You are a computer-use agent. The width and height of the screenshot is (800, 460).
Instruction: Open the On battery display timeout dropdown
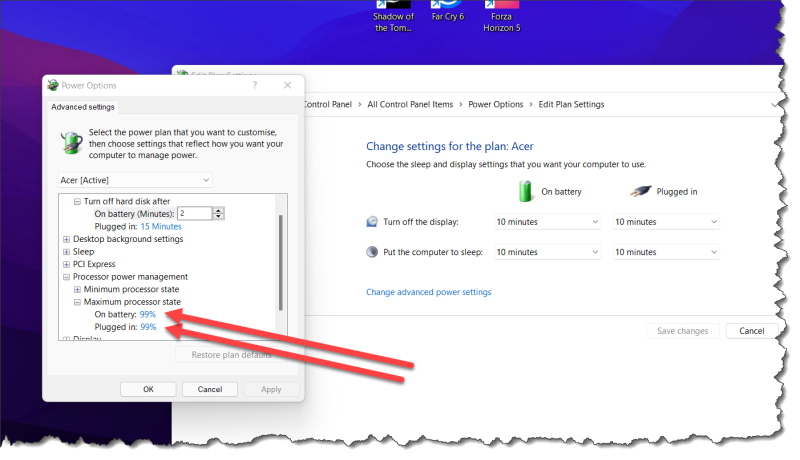pyautogui.click(x=548, y=222)
